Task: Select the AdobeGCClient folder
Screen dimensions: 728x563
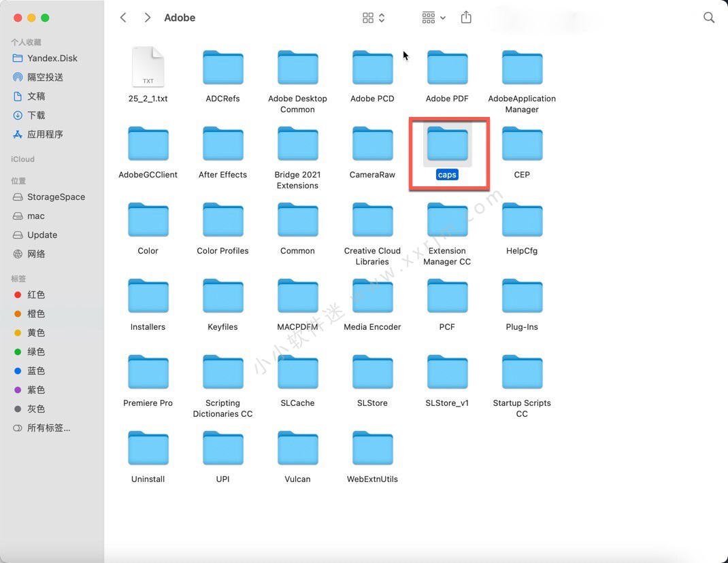Action: (148, 143)
